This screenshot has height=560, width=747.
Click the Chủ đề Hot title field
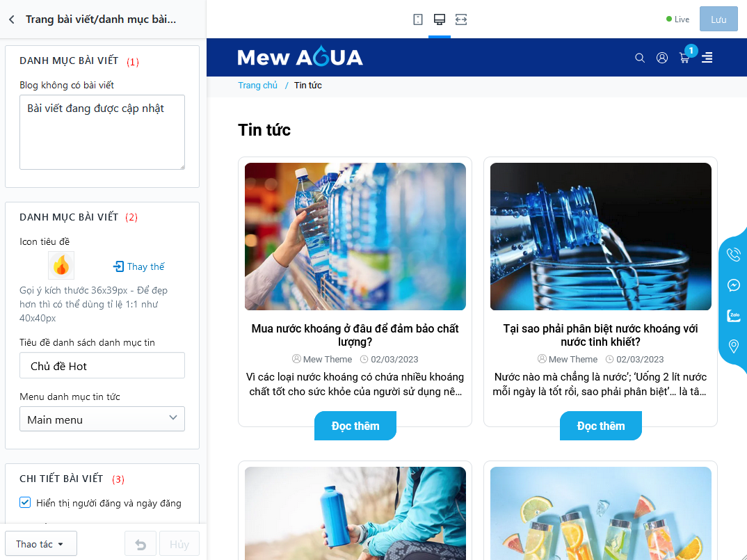pyautogui.click(x=102, y=365)
